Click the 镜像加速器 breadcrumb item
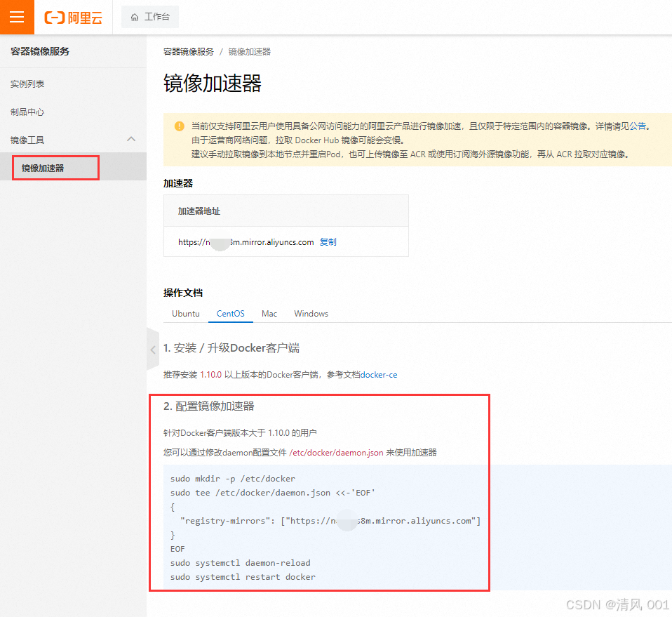The image size is (672, 617). point(250,52)
